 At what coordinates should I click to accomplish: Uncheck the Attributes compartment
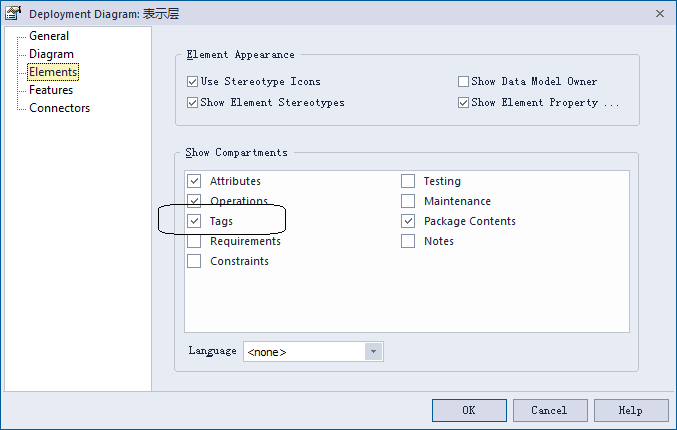194,181
